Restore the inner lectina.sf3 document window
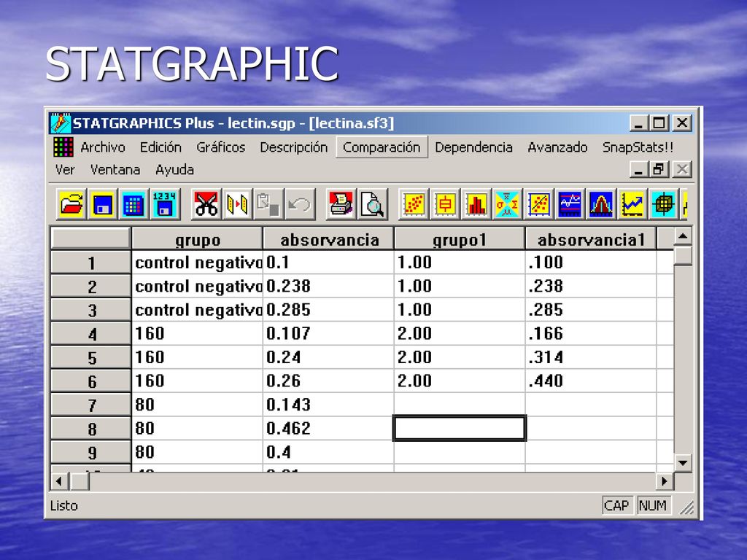This screenshot has height=560, width=747. (659, 169)
